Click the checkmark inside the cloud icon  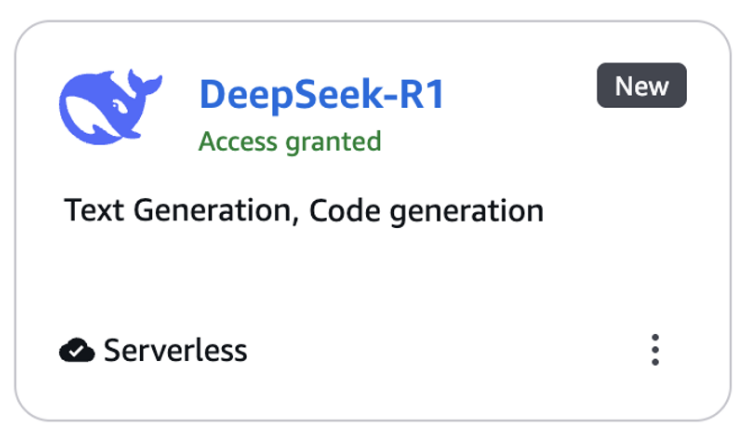[77, 352]
